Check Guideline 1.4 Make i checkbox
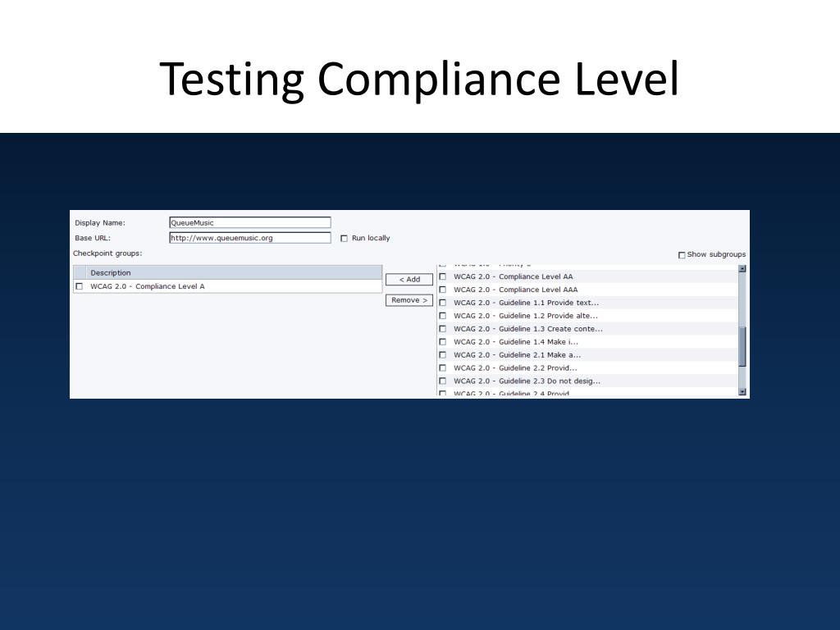This screenshot has width=840, height=630. [x=442, y=342]
